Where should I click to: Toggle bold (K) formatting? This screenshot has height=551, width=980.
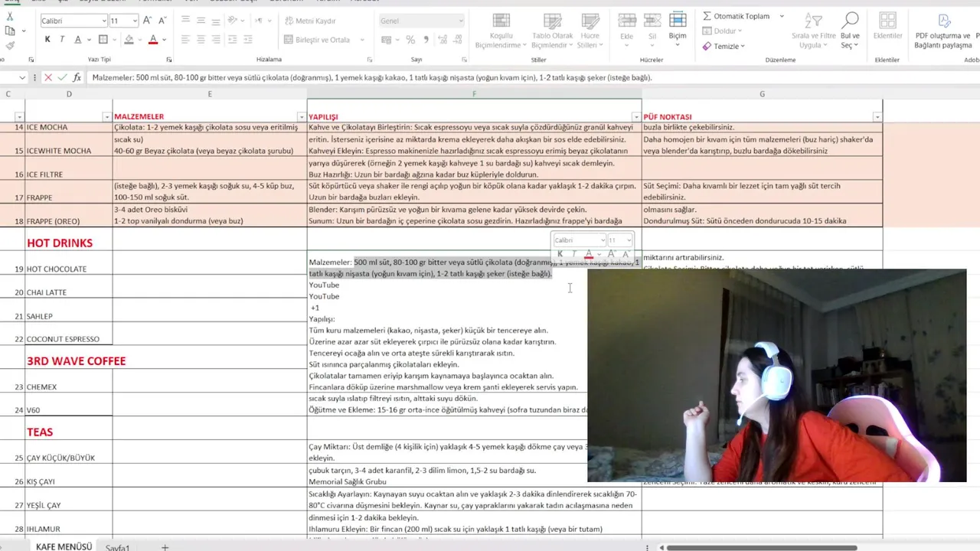point(47,40)
